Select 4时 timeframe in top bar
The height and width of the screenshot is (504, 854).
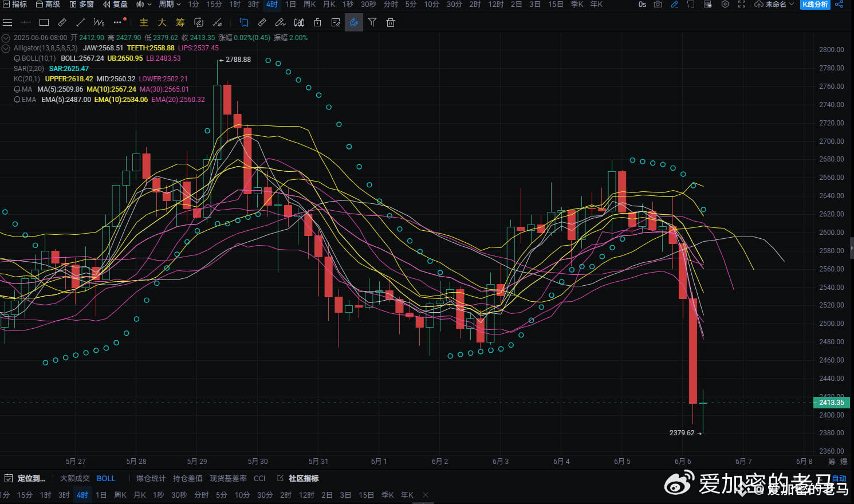(271, 4)
